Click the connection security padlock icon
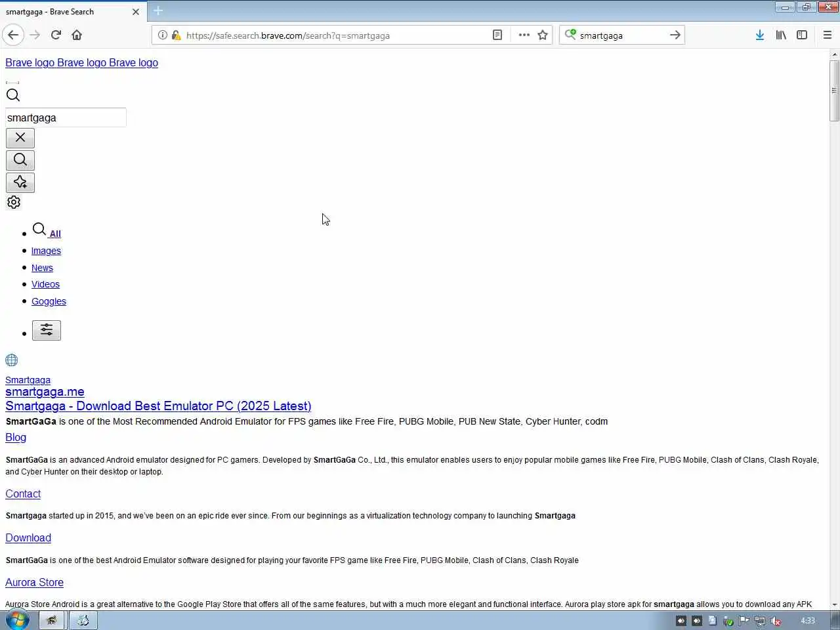This screenshot has height=630, width=840. coord(176,35)
